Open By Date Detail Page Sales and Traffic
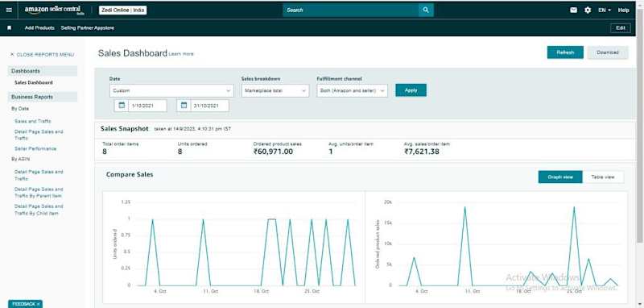The height and width of the screenshot is (308, 644). (x=39, y=135)
